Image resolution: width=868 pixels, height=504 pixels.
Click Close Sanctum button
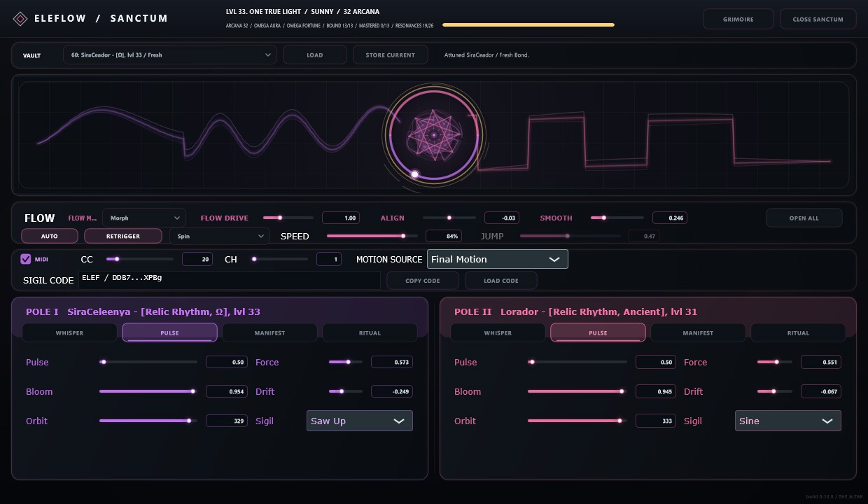coord(818,19)
